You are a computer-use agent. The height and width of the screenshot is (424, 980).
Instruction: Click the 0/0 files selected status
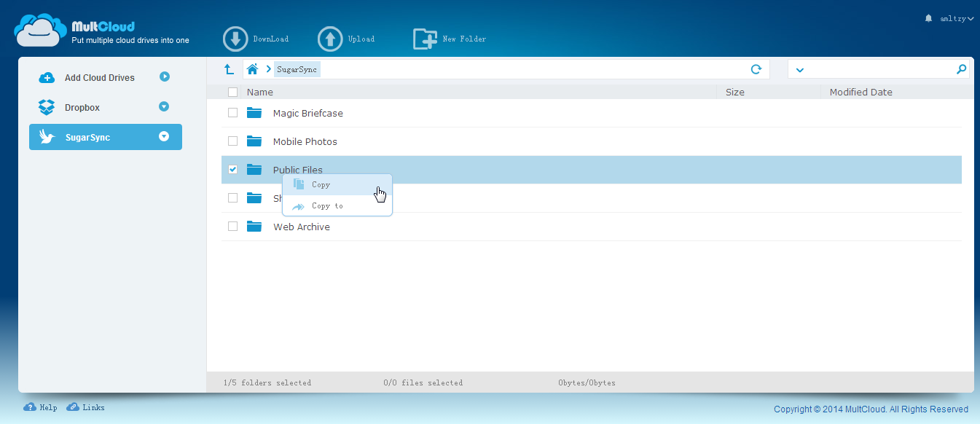pos(423,382)
